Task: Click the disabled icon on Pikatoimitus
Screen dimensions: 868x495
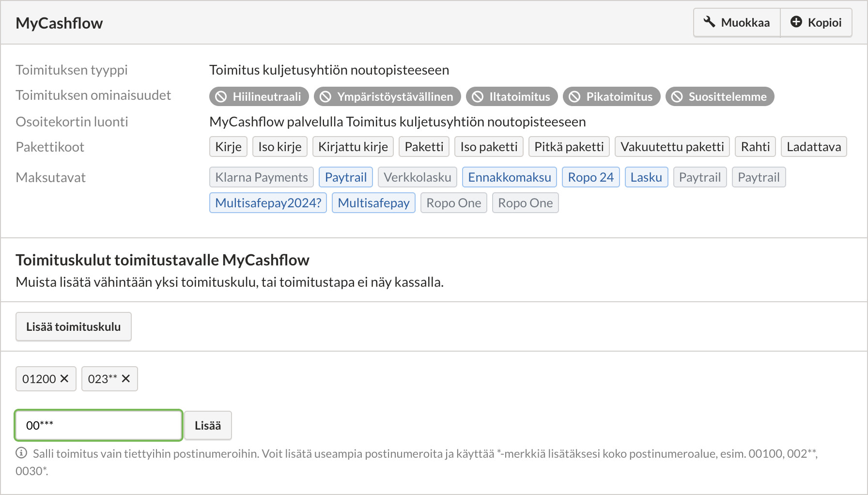Action: pyautogui.click(x=574, y=97)
